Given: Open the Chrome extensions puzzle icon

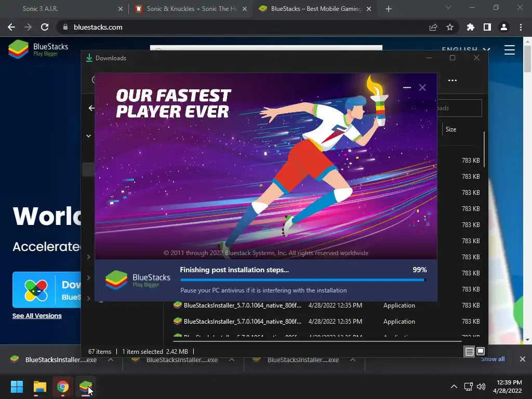Looking at the screenshot, I should [471, 27].
